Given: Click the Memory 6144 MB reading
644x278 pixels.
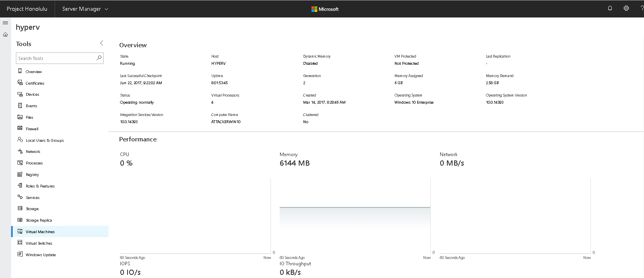Looking at the screenshot, I should pyautogui.click(x=294, y=163).
